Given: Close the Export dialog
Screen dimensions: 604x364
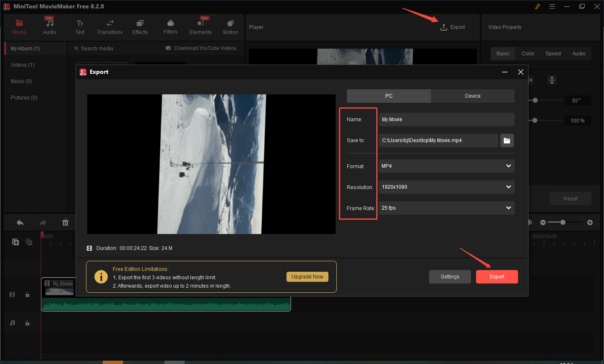Looking at the screenshot, I should (x=521, y=72).
